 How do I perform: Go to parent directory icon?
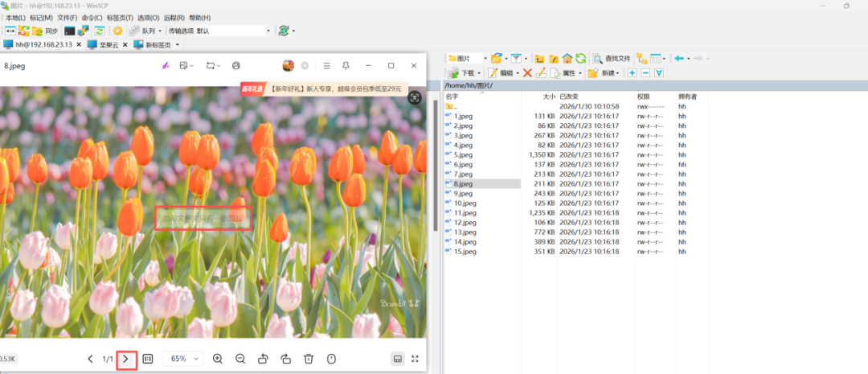tap(539, 58)
